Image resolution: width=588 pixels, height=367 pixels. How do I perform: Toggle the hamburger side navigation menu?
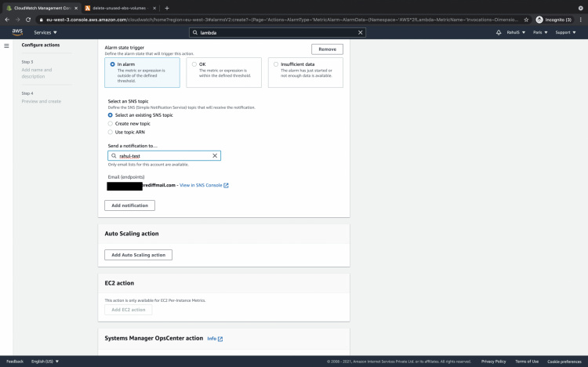tap(7, 46)
